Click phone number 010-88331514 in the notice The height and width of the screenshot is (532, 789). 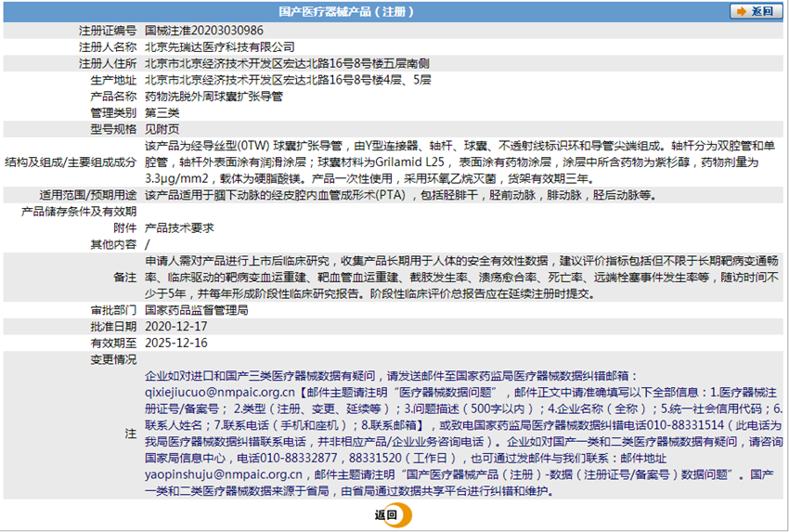point(685,425)
